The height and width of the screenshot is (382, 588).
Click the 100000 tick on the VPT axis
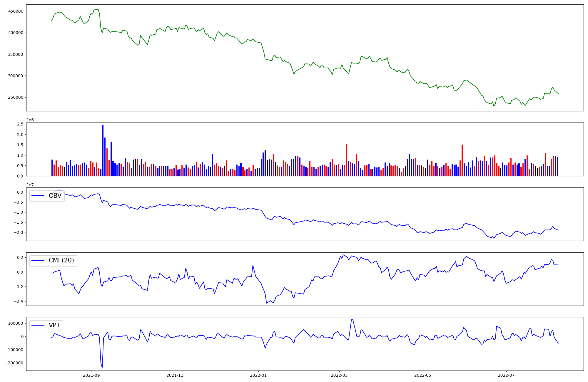16,323
